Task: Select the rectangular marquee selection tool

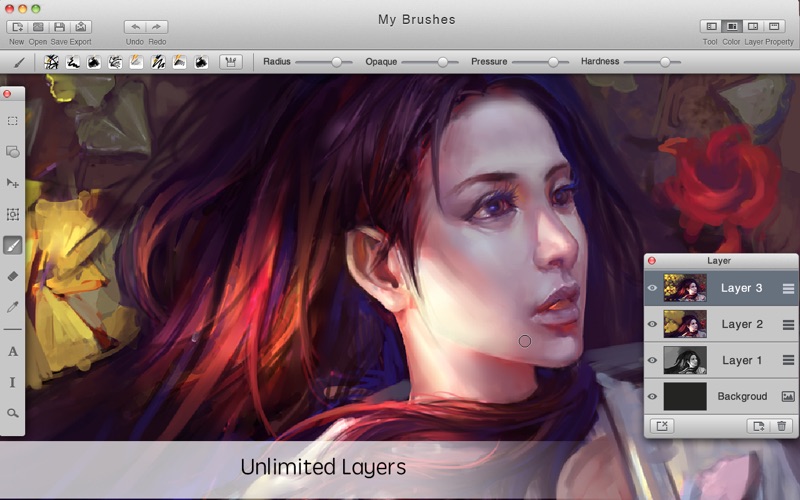Action: pyautogui.click(x=13, y=121)
